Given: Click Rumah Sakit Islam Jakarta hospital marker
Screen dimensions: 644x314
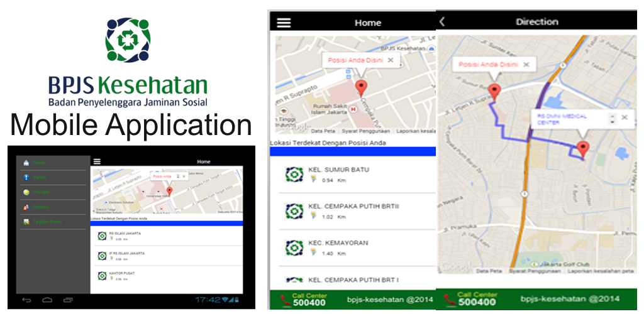Looking at the screenshot, I should click(353, 109).
